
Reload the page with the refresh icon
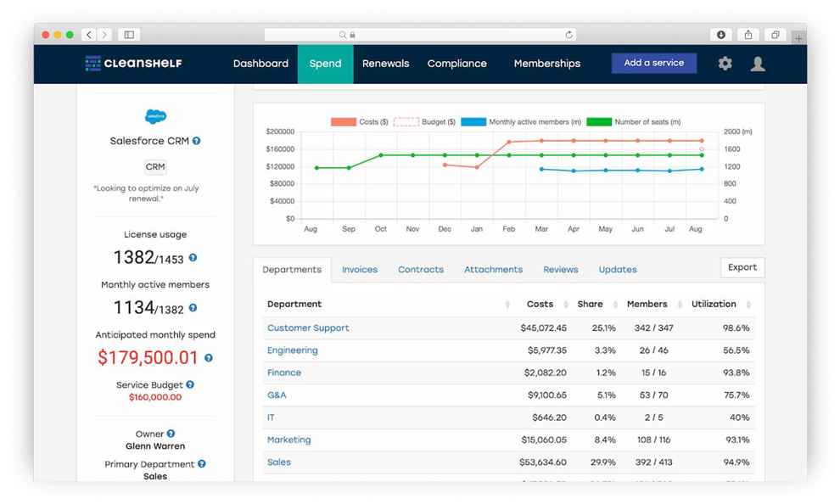point(569,35)
